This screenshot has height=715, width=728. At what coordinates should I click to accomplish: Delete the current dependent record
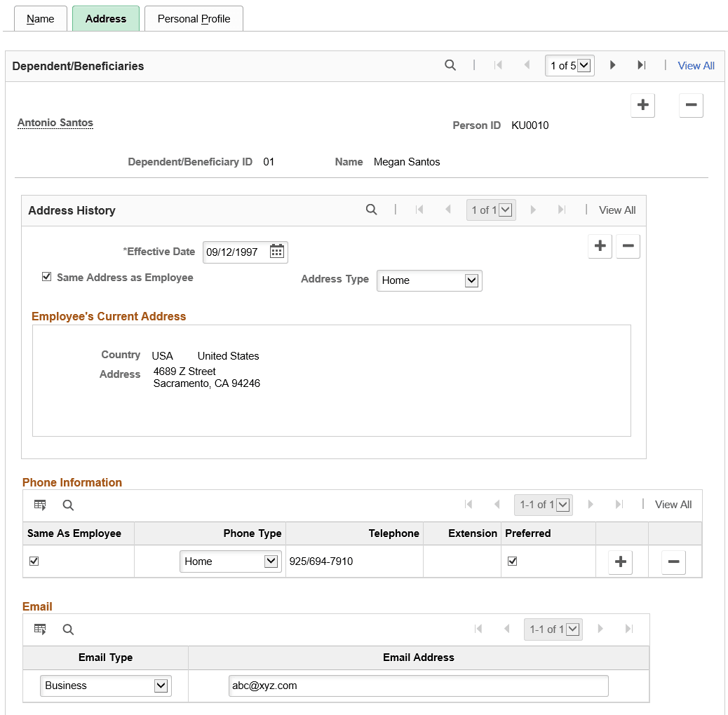click(x=691, y=105)
